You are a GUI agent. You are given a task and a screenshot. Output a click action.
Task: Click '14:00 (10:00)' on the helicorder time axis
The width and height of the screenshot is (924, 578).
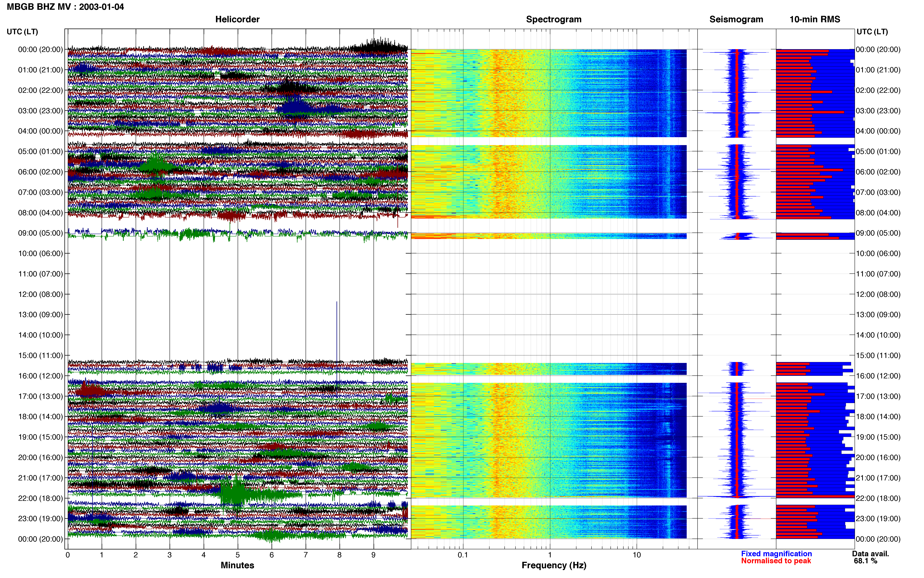[x=41, y=335]
